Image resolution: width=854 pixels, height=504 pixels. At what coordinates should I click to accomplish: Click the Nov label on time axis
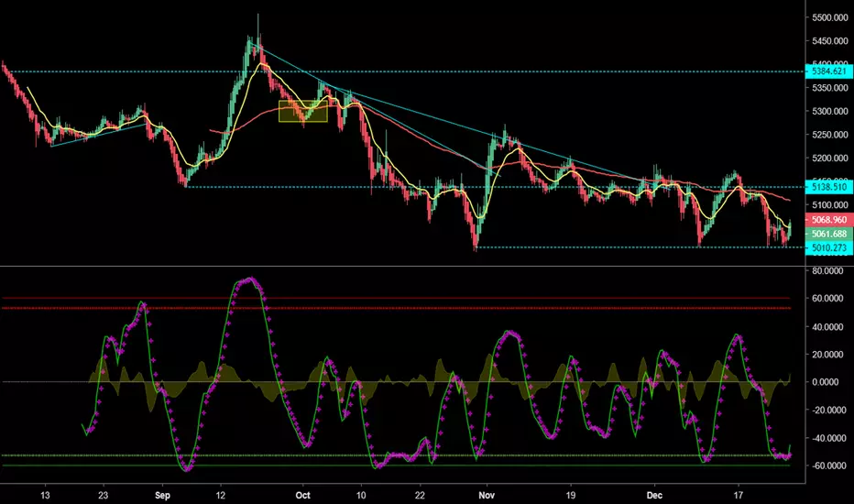[487, 495]
